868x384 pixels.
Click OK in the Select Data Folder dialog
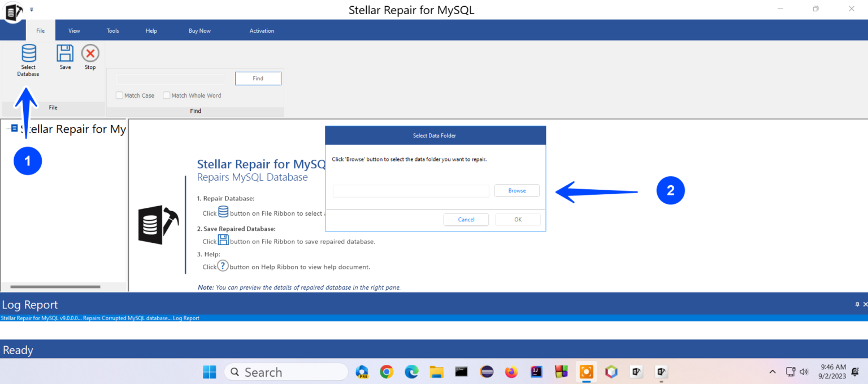point(517,219)
